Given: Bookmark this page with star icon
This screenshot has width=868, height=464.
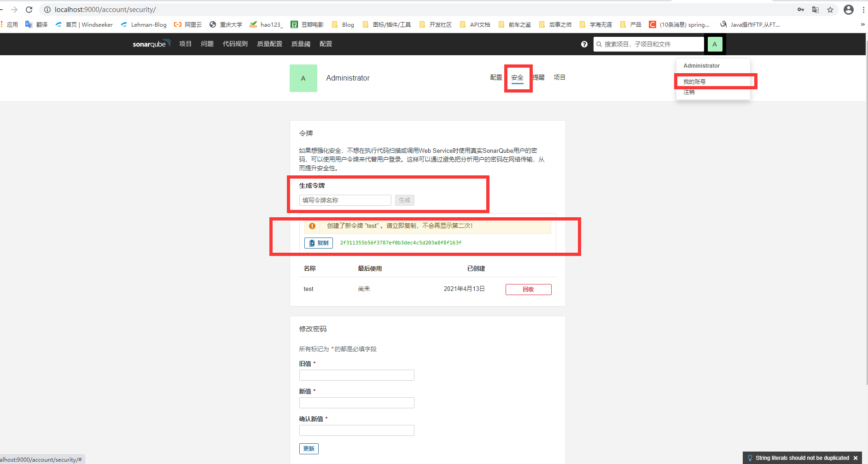Looking at the screenshot, I should (830, 10).
